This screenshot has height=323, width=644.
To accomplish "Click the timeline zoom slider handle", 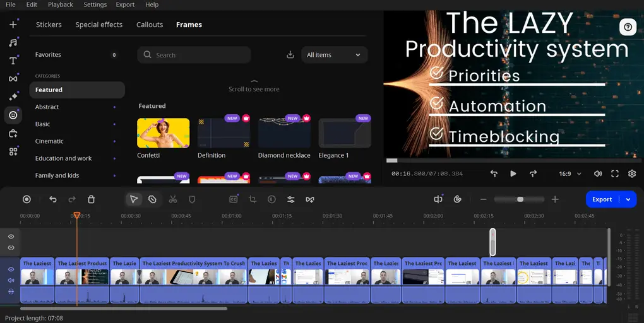I will coord(520,199).
